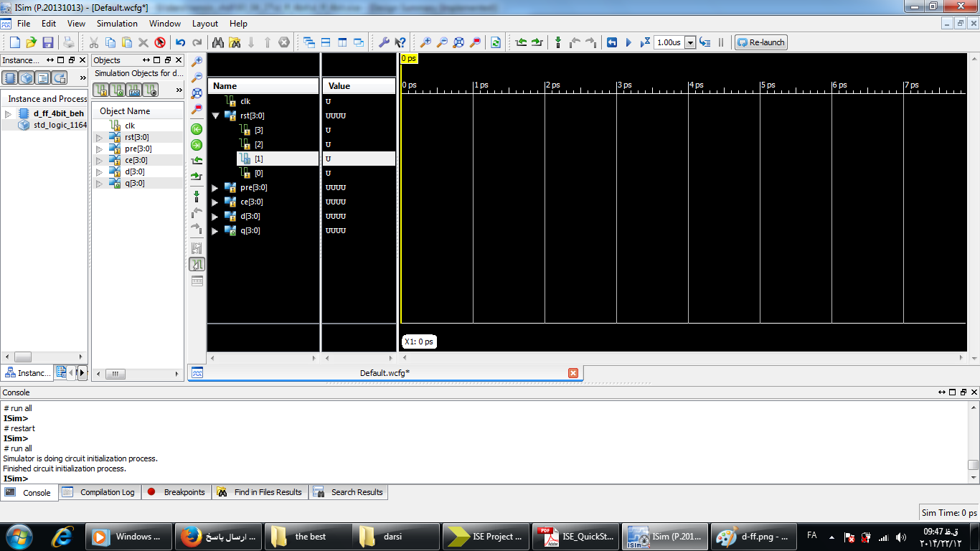Click the Objects panel horizontal scrollbar thumb

pos(115,374)
